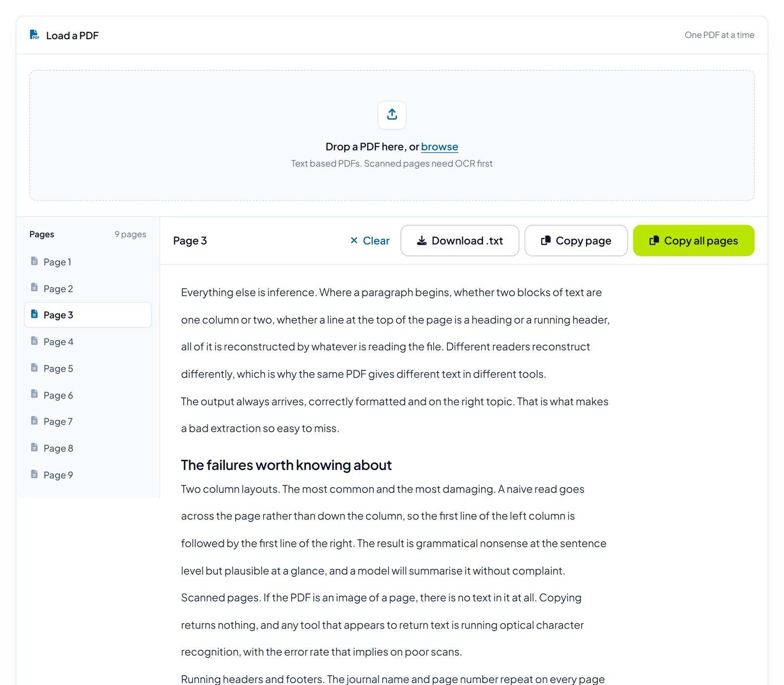Viewport: 784px width, 685px height.
Task: Click heading 'The failures worth knowing about'
Action: [x=286, y=465]
